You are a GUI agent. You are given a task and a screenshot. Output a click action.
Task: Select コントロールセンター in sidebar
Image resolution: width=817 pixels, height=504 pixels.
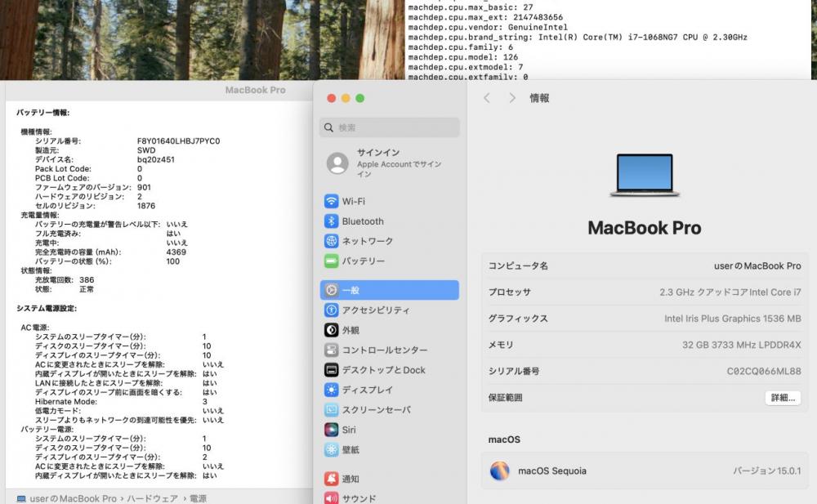(x=390, y=350)
